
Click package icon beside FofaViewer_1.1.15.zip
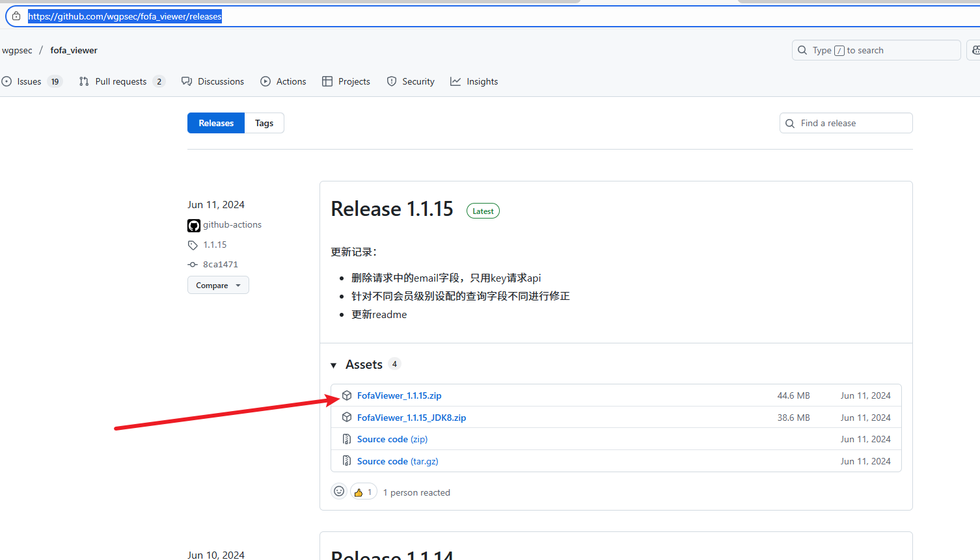click(x=347, y=395)
